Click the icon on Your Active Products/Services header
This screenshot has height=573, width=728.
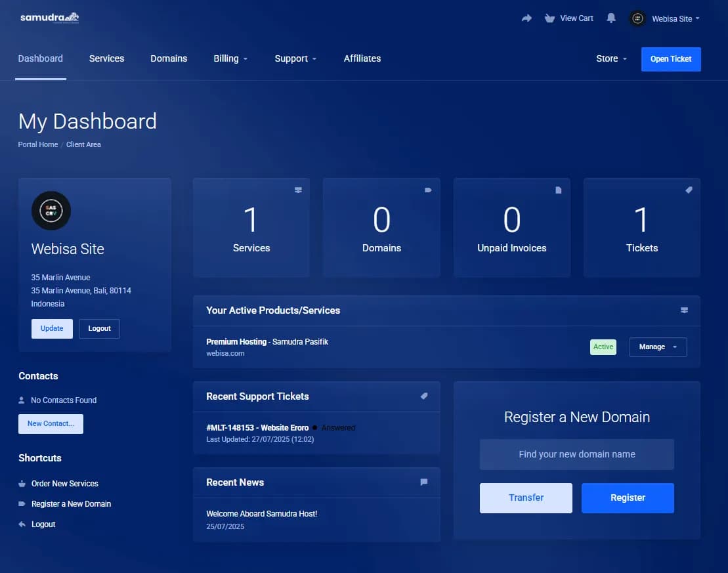pos(684,310)
